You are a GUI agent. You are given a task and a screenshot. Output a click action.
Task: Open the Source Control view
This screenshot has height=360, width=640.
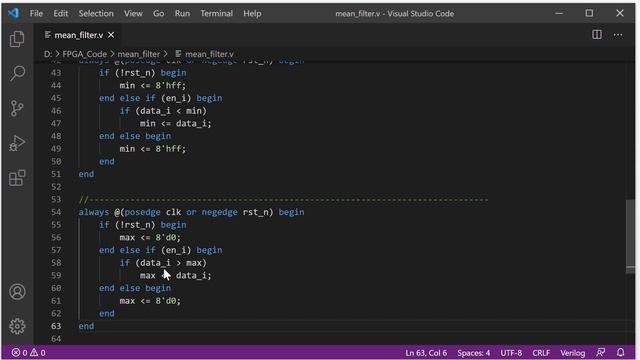pos(17,108)
